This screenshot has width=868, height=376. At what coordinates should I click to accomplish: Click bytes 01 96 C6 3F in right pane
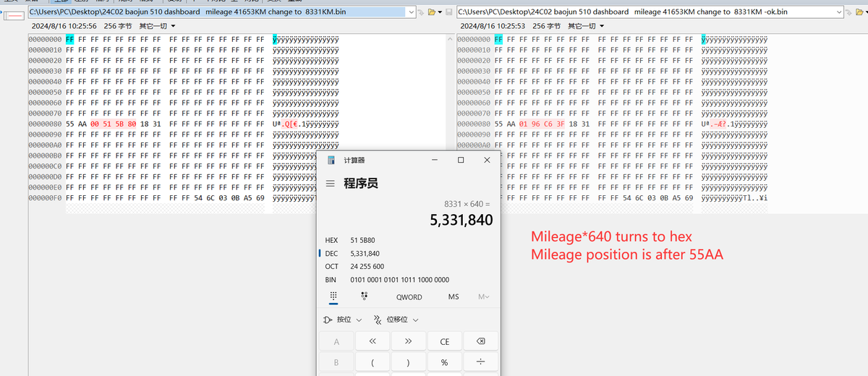click(x=542, y=124)
